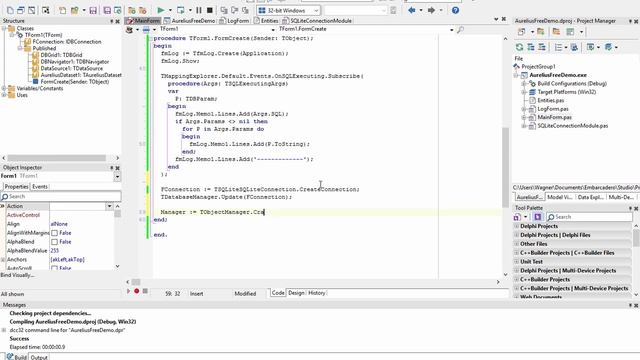Open the Data Explorer tab
640x360 pixels.
click(x=590, y=197)
